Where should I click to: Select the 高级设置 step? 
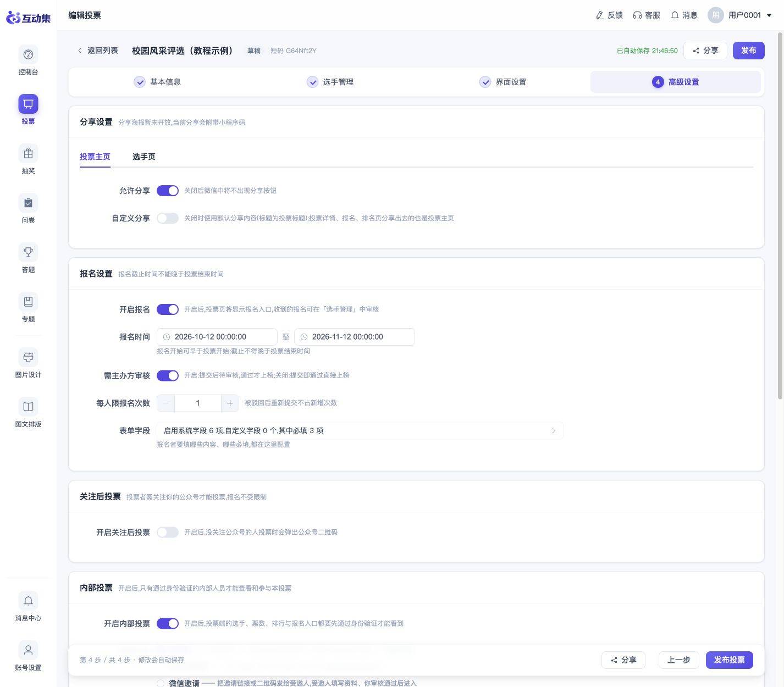(676, 82)
